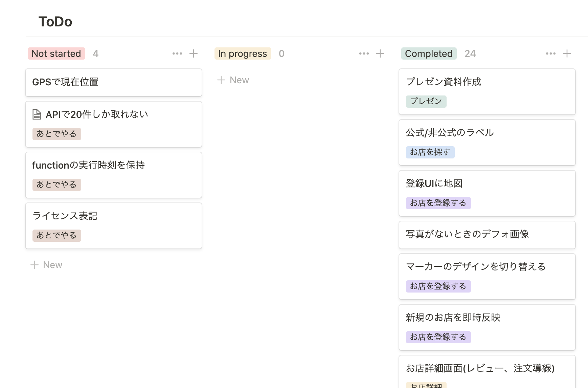
Task: Open the 登録UIに地図 card
Action: 487,193
